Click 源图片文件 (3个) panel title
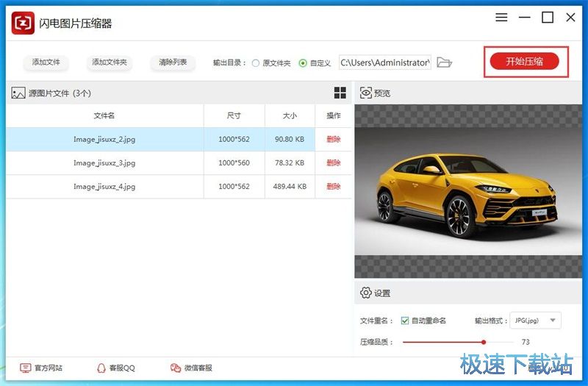 click(x=60, y=93)
